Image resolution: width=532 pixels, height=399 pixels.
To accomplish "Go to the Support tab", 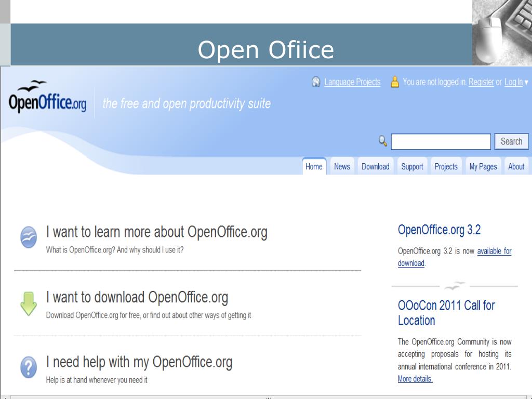I will click(x=412, y=167).
